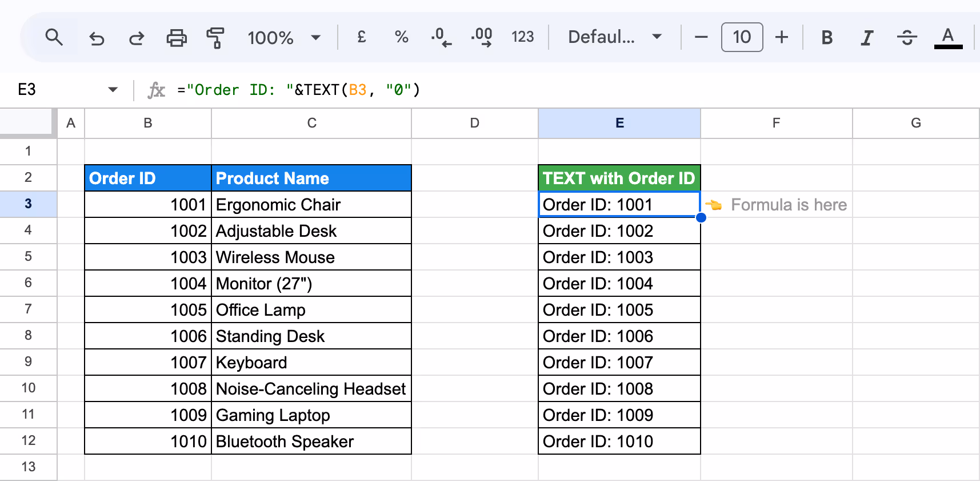Select column F header
Viewport: 980px width, 481px height.
pyautogui.click(x=776, y=123)
